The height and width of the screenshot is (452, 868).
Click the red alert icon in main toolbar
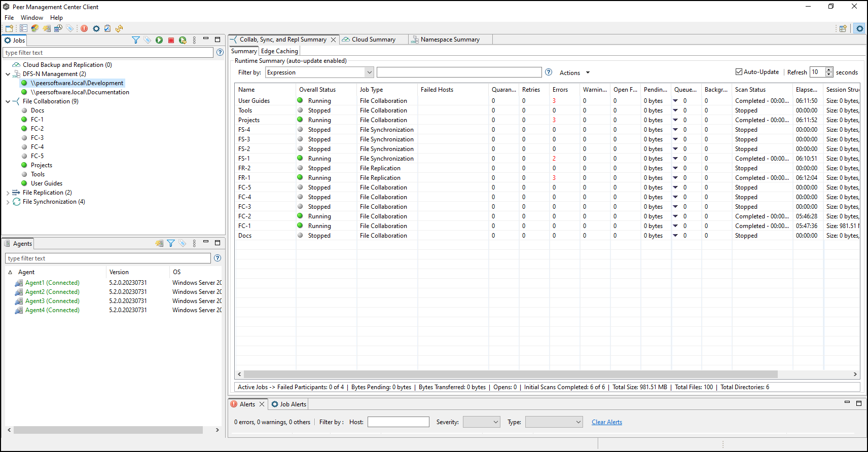84,28
